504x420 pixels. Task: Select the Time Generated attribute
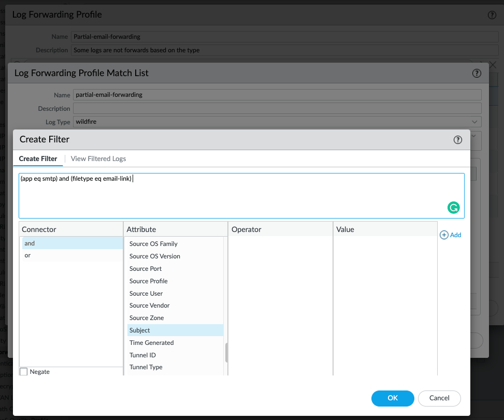pyautogui.click(x=151, y=342)
